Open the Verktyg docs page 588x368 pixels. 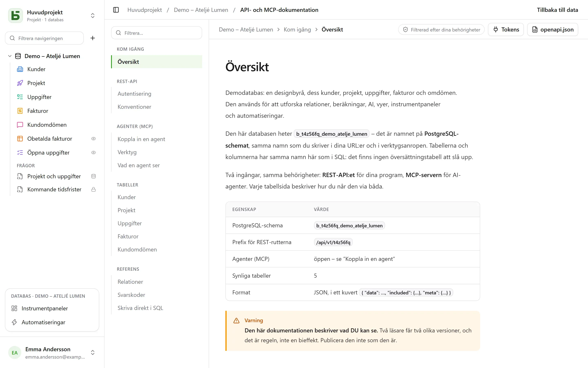127,152
